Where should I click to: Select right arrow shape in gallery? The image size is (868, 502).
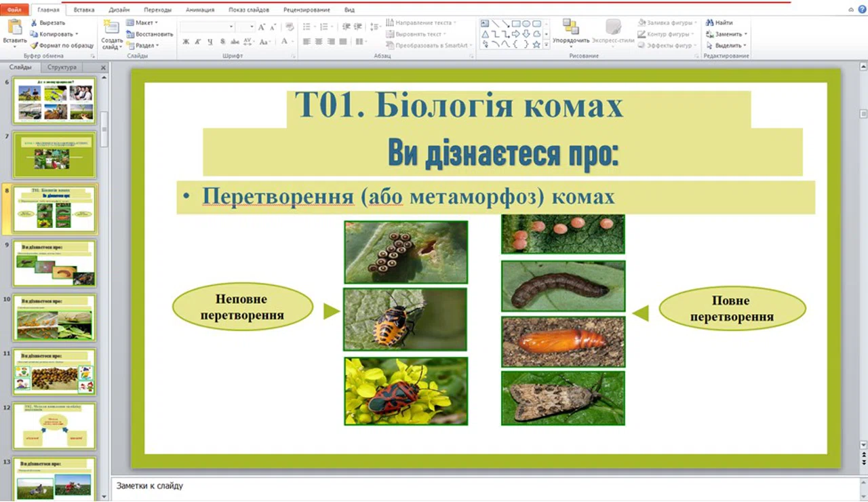tap(516, 33)
